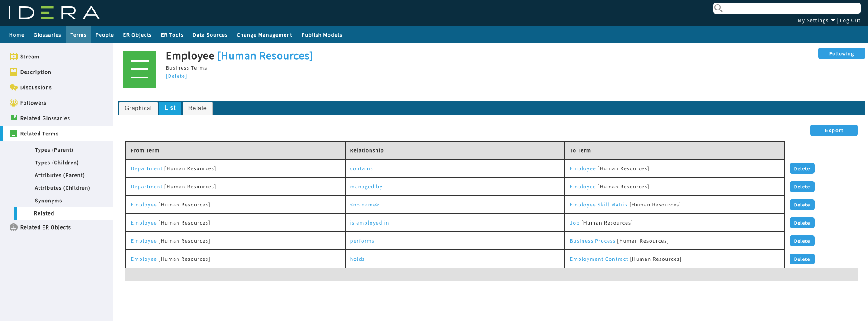Select Attributes (Children) in the sidebar

(63, 188)
